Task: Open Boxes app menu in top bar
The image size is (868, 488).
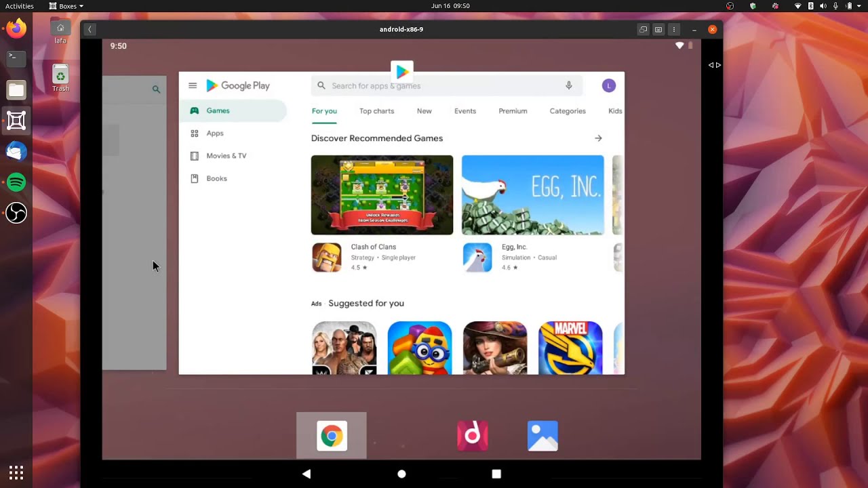Action: pos(66,6)
